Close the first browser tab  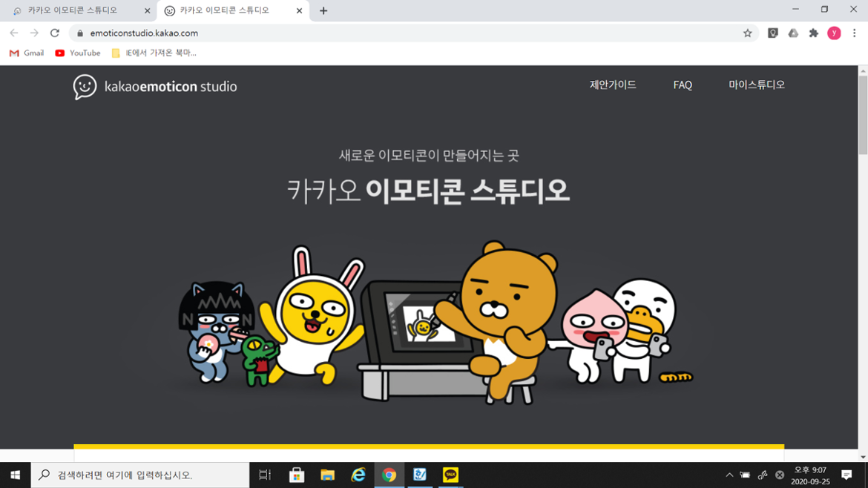coord(147,10)
